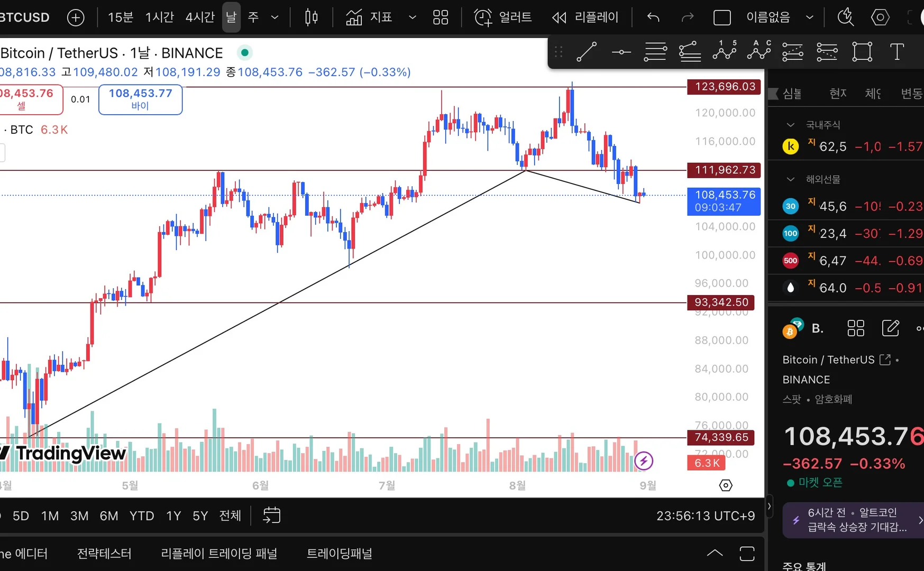Viewport: 924px width, 571px height.
Task: Open the layout grid selector
Action: pos(440,17)
